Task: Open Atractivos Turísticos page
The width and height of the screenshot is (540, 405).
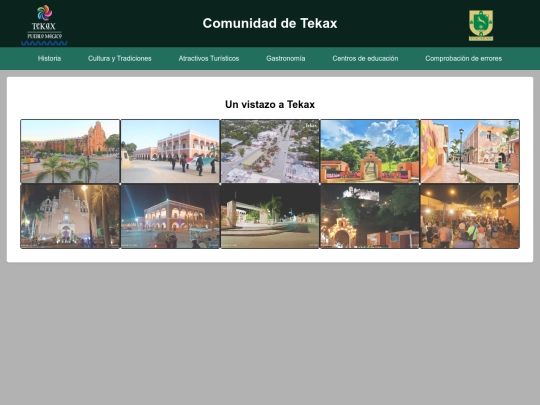Action: click(x=209, y=59)
